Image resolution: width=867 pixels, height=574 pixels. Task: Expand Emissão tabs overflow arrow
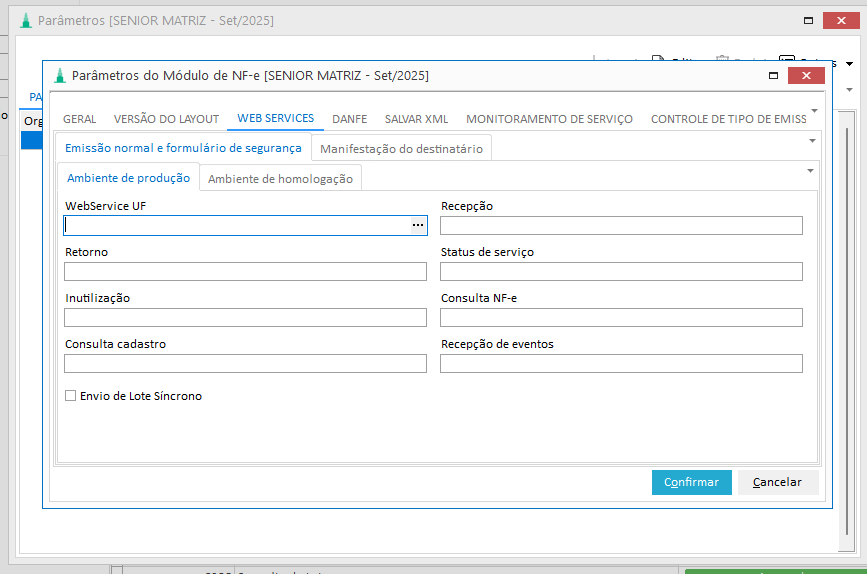pyautogui.click(x=812, y=141)
